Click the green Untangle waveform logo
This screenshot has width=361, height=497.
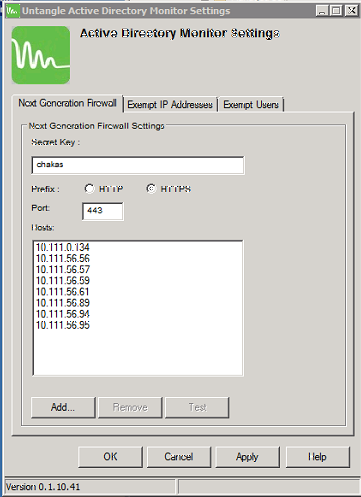point(41,55)
